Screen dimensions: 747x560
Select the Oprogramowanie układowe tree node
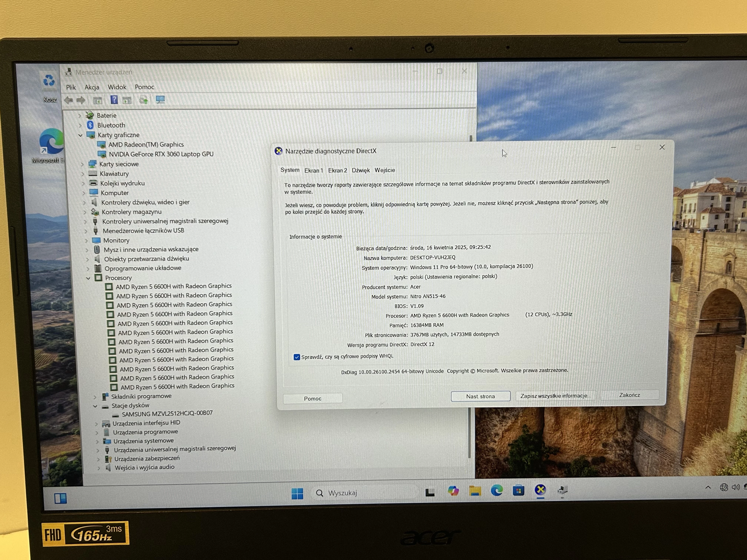pyautogui.click(x=137, y=268)
